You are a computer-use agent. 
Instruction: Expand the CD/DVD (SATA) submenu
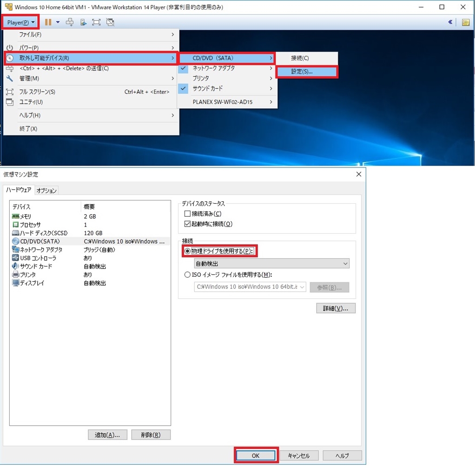tap(227, 58)
